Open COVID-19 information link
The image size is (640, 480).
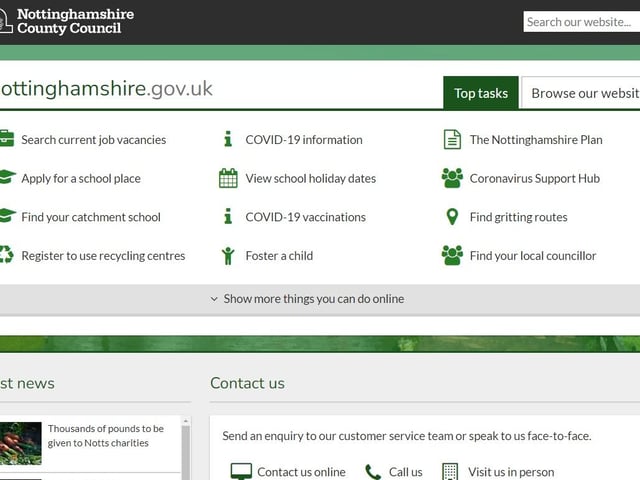304,140
